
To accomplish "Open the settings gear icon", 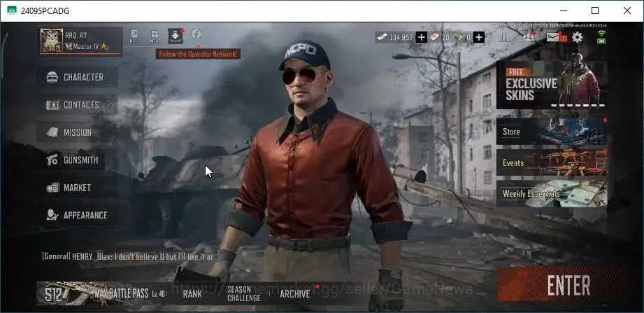I will [577, 37].
